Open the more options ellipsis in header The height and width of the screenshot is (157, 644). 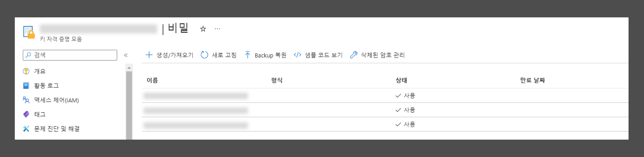(217, 29)
